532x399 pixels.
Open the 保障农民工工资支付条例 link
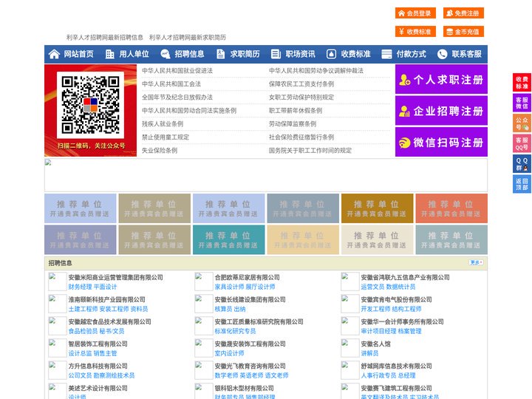coord(301,83)
